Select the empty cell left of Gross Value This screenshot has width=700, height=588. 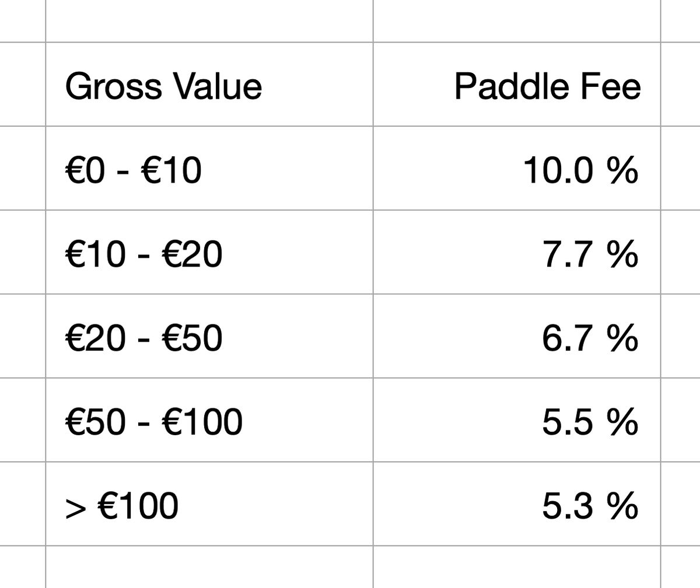[x=22, y=84]
